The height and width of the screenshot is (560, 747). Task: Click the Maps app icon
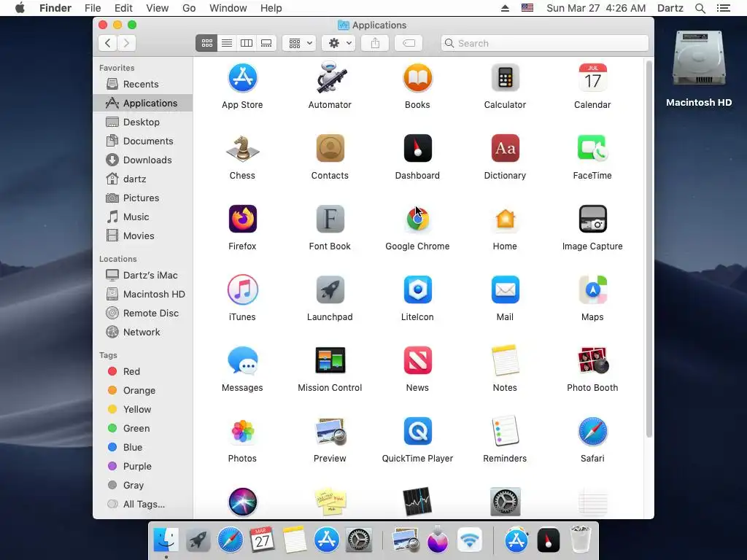point(592,289)
